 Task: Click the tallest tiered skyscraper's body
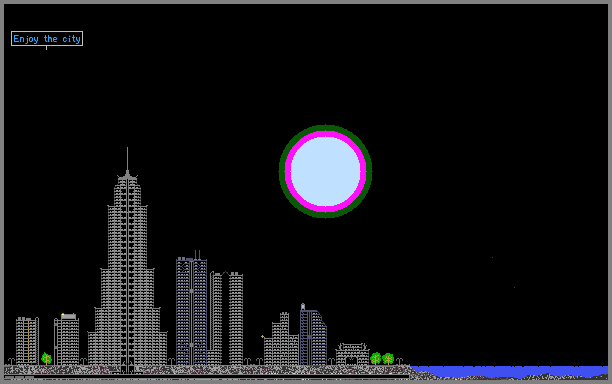click(127, 273)
